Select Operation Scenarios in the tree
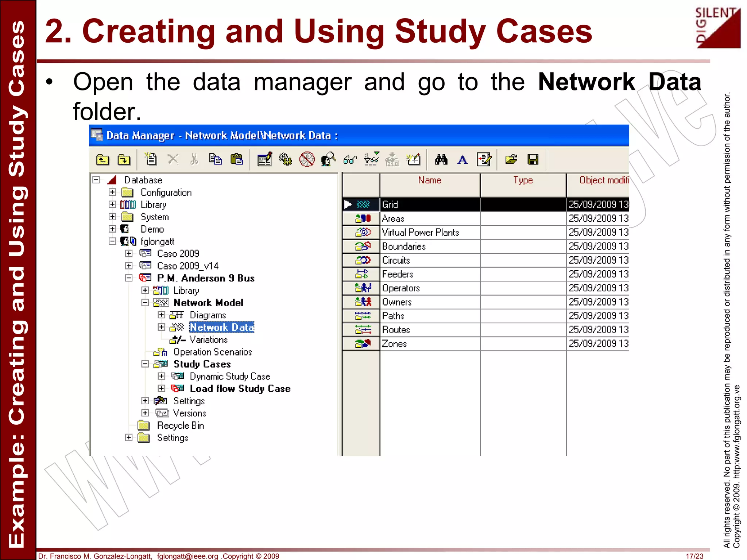This screenshot has height=560, width=747. 213,352
